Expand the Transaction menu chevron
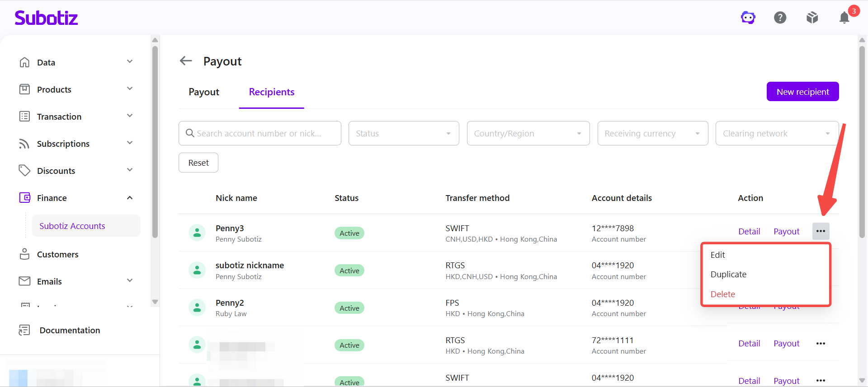The height and width of the screenshot is (387, 868). [x=130, y=116]
